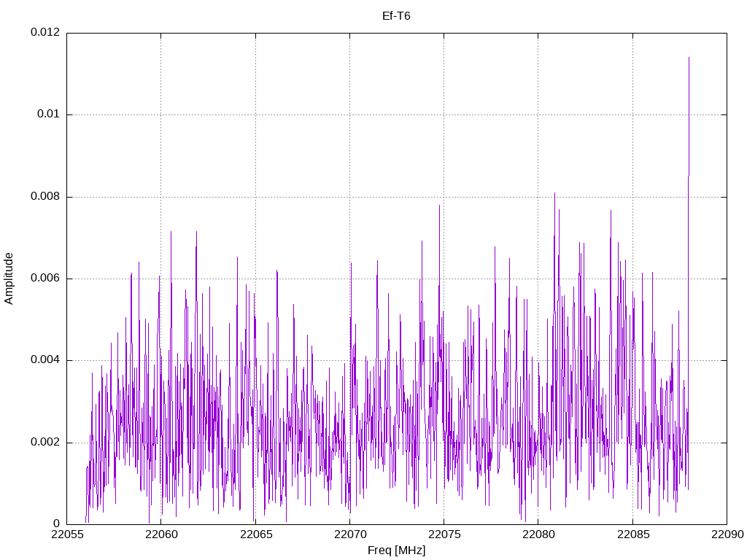The height and width of the screenshot is (560, 747).
Task: Click the 22090 x-axis tick label
Action: pyautogui.click(x=727, y=534)
